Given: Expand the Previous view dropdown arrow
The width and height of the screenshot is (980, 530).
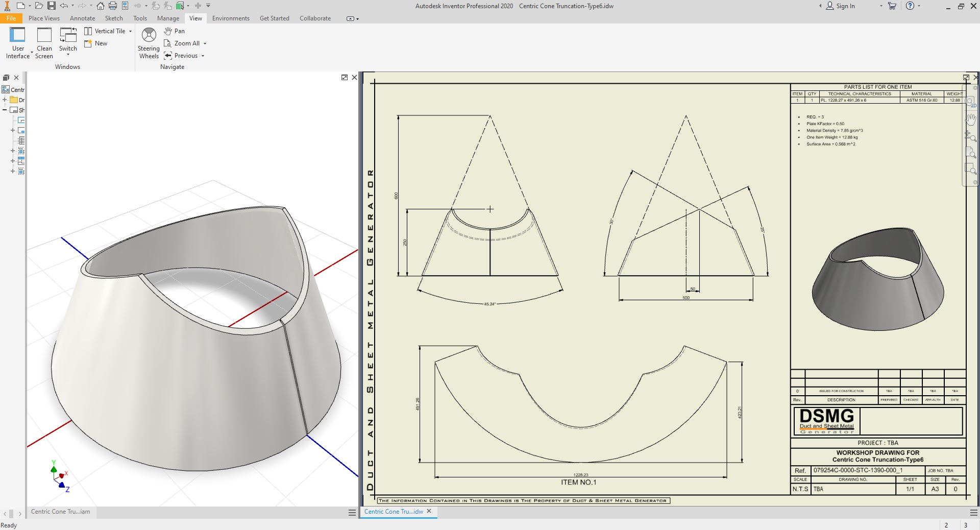Looking at the screenshot, I should (203, 56).
